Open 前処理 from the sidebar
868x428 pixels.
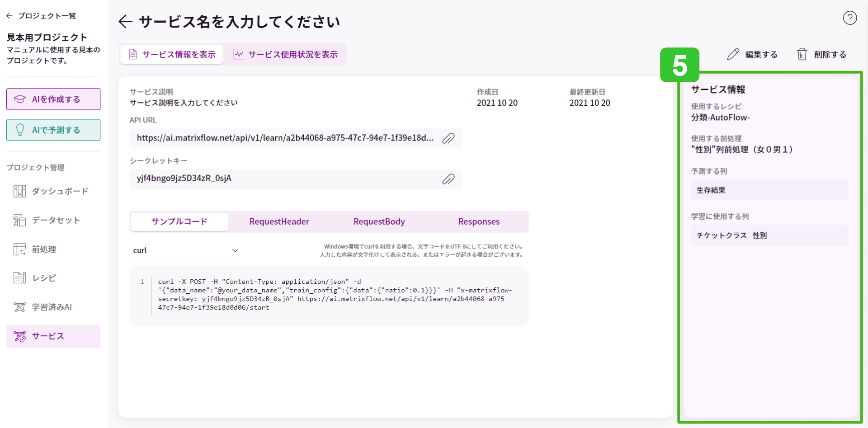coord(53,249)
